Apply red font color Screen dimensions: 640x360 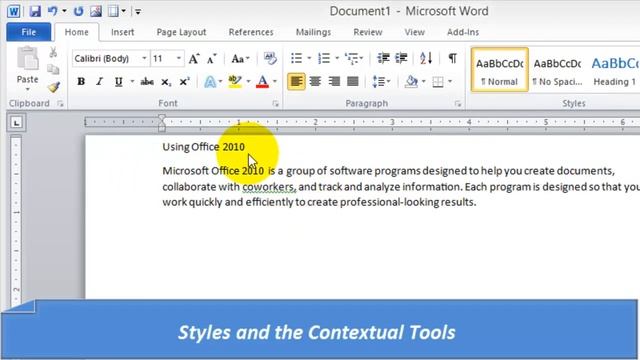coord(262,82)
